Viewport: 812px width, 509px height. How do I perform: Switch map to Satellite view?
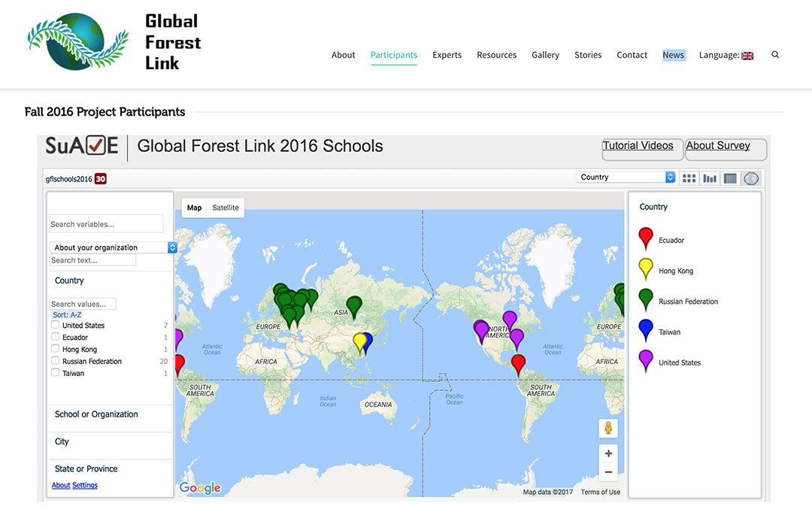pyautogui.click(x=226, y=208)
